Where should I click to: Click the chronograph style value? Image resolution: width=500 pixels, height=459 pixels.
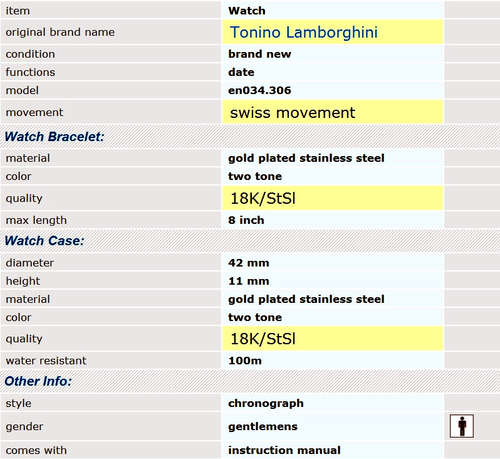(x=266, y=403)
